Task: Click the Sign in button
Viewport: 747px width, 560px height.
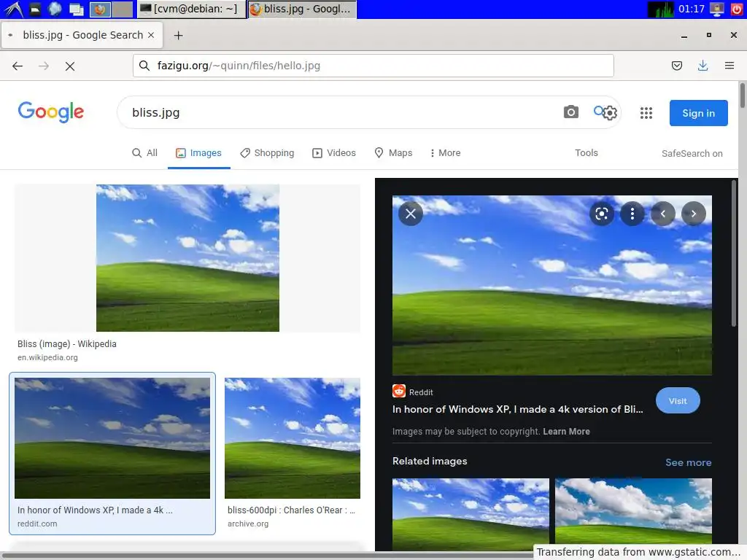Action: [x=698, y=113]
